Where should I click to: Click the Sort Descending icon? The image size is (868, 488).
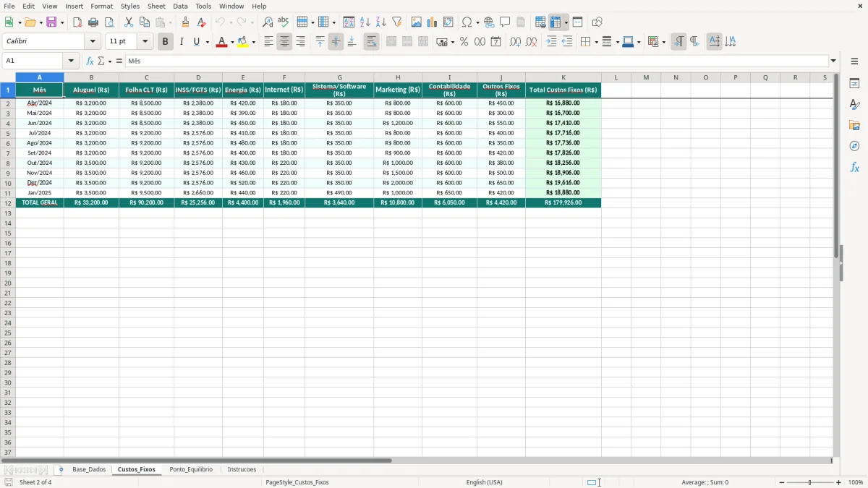click(381, 22)
